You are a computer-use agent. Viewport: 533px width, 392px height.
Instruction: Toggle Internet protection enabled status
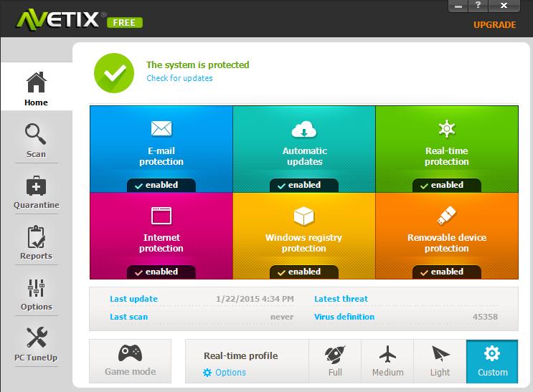(x=161, y=272)
